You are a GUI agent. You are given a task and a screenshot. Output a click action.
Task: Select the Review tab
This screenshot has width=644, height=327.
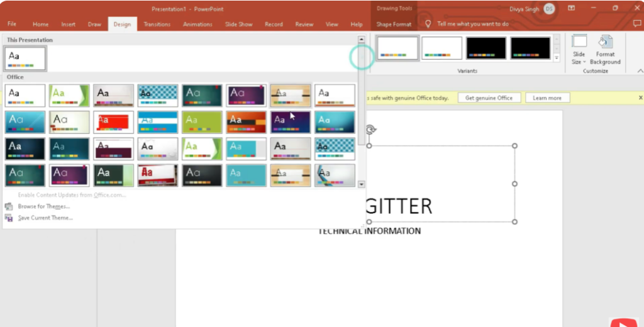tap(304, 25)
